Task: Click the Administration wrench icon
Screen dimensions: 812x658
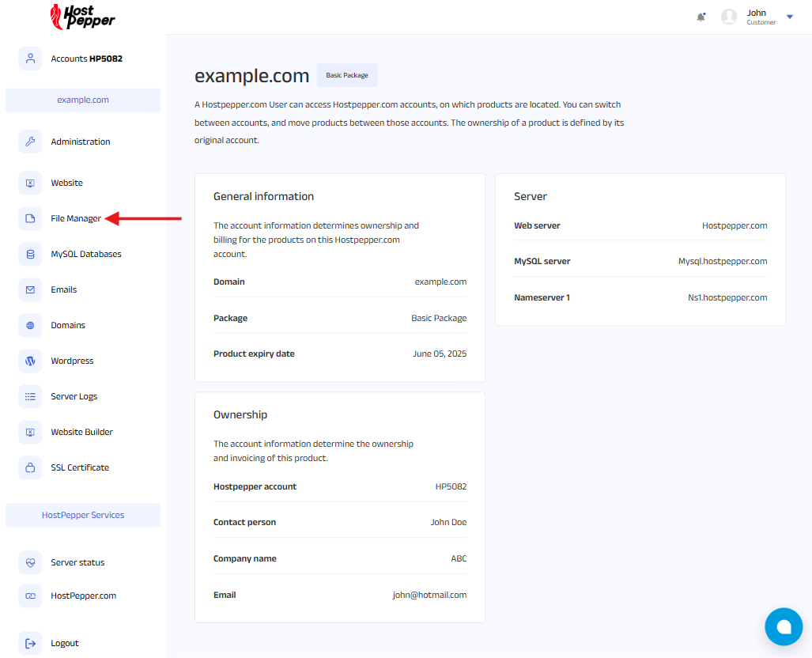Action: (30, 142)
